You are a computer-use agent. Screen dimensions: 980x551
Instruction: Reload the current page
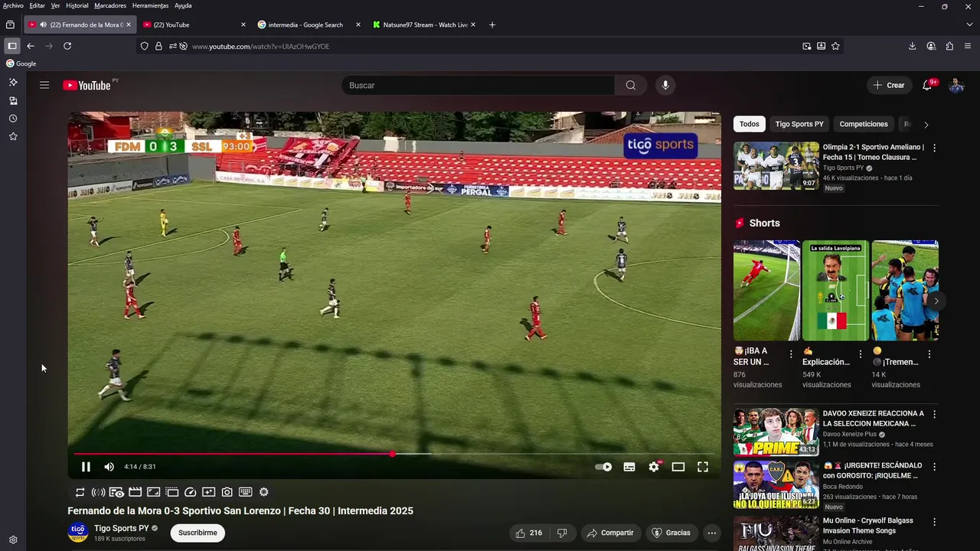(67, 46)
